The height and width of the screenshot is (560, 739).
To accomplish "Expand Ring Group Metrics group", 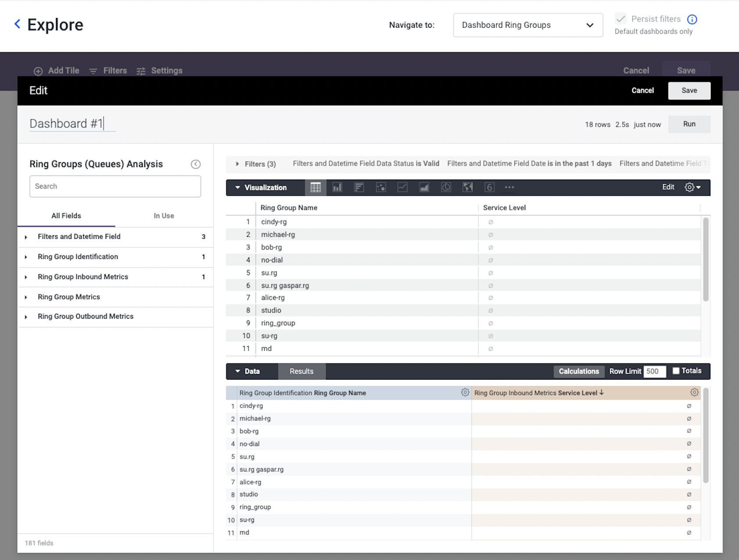I will point(115,297).
